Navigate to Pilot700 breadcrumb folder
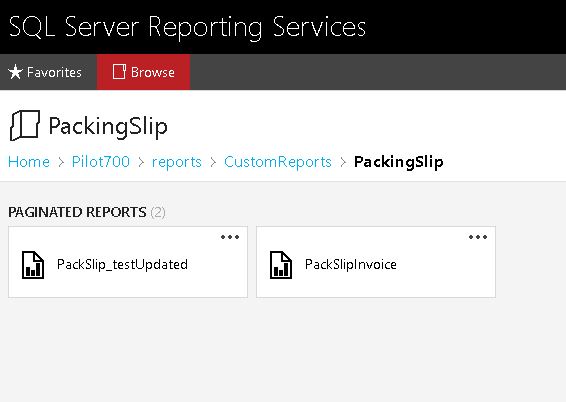566x402 pixels. point(101,162)
